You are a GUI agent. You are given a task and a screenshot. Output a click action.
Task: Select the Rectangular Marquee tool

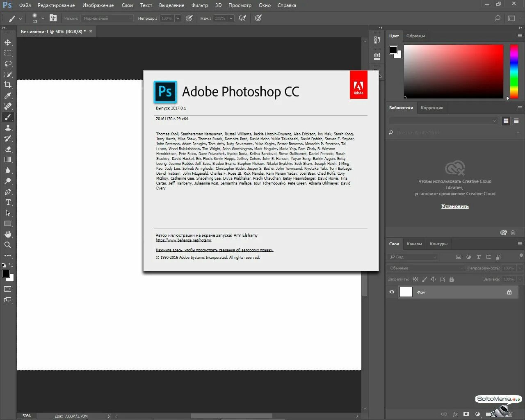point(8,53)
